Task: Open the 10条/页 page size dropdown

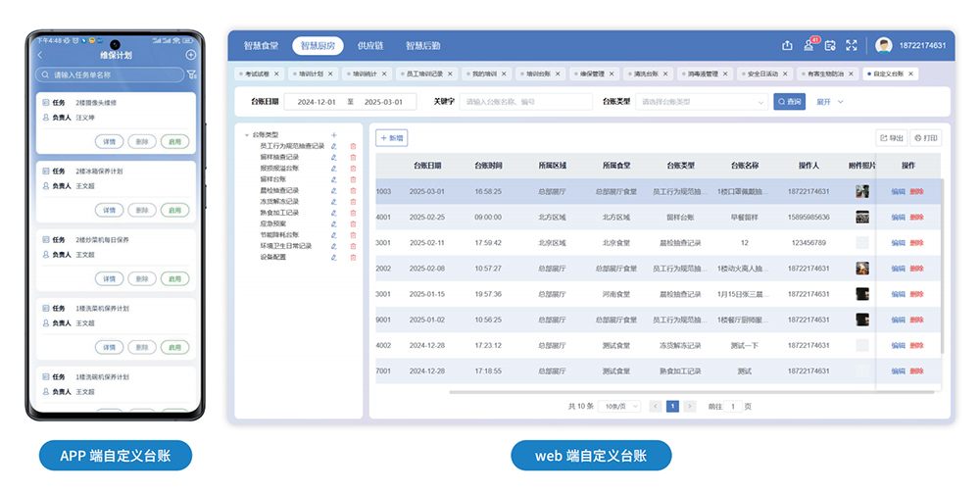Action: point(619,406)
